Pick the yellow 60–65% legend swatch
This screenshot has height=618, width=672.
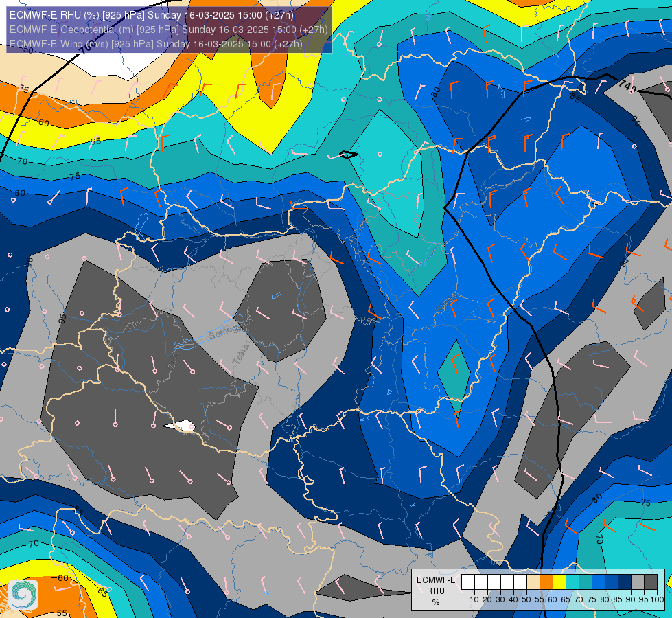(x=559, y=582)
